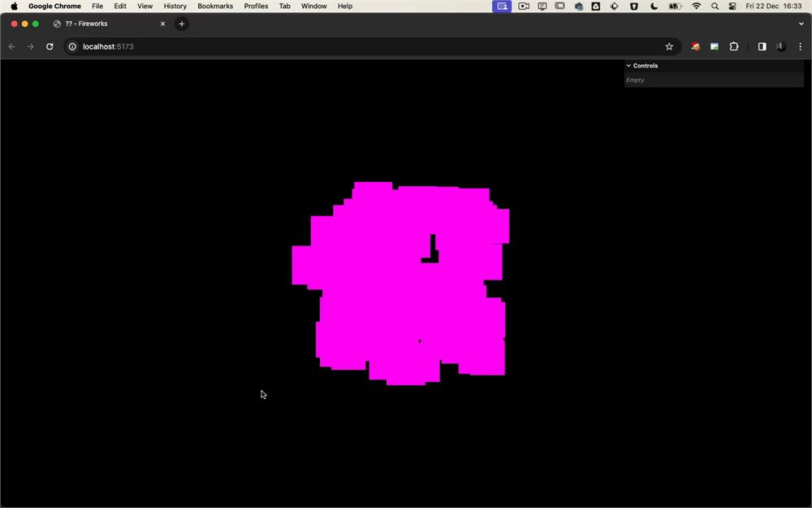The height and width of the screenshot is (508, 812).
Task: Close the Fireworks tab
Action: pos(162,24)
